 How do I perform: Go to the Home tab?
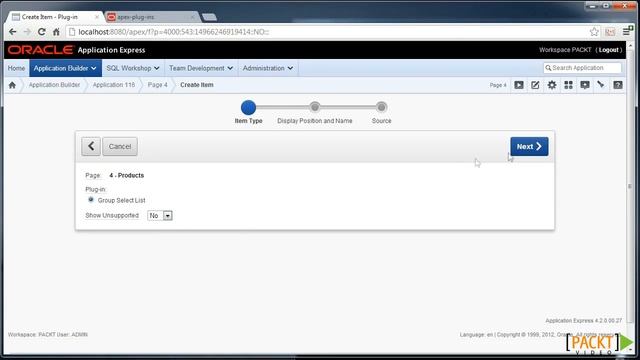click(x=16, y=68)
